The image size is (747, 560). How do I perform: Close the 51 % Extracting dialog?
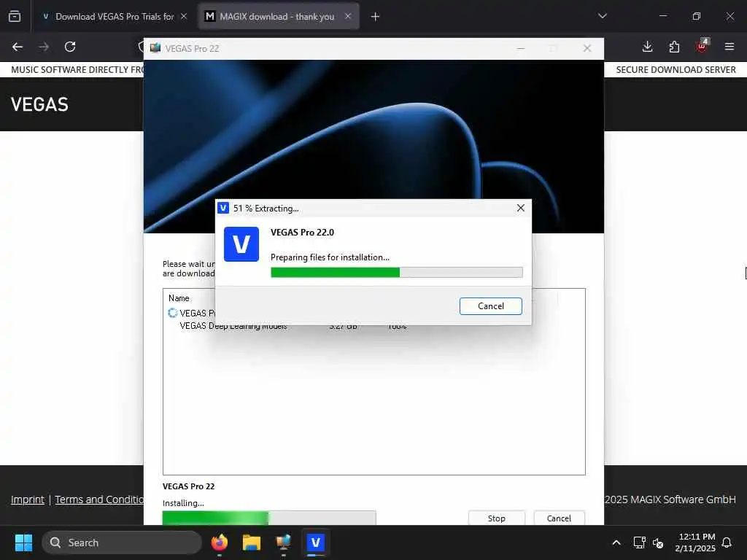pos(521,208)
